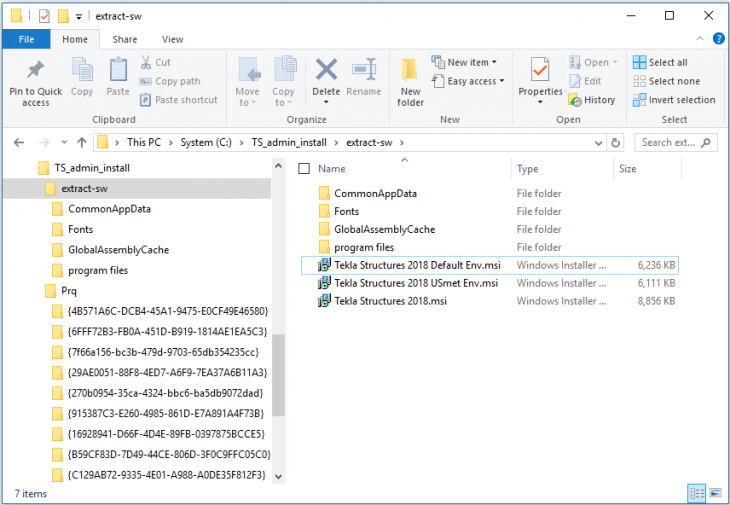Switch to the View ribbon tab

[173, 40]
